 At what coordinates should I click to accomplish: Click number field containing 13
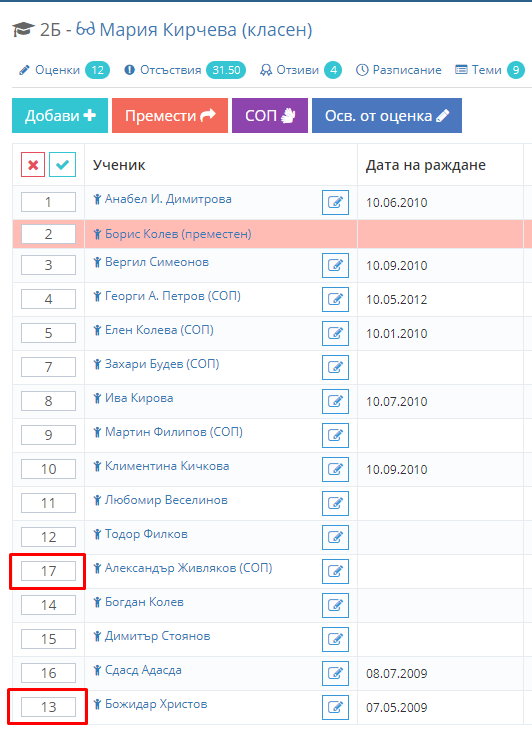click(x=48, y=707)
